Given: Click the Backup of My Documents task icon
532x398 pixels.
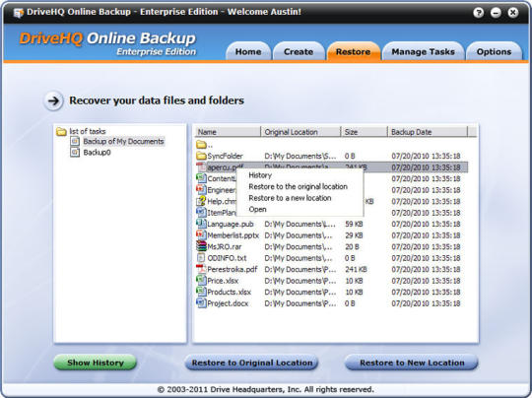Looking at the screenshot, I should [75, 141].
